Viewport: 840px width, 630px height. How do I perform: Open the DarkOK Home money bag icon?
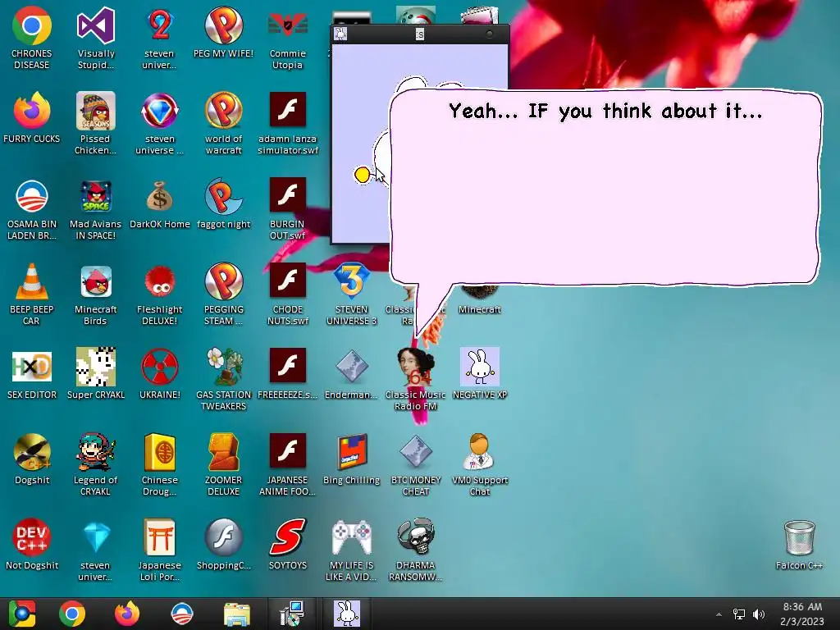click(x=159, y=203)
